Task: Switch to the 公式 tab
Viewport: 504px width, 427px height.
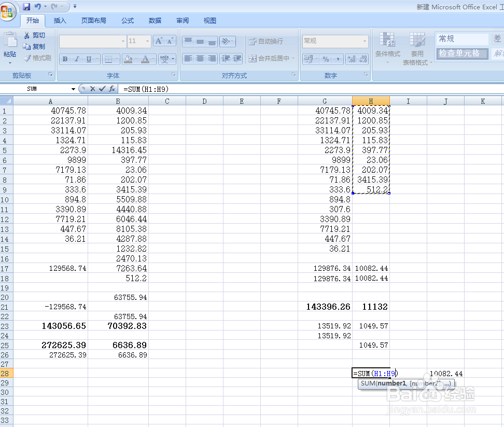Action: click(127, 21)
